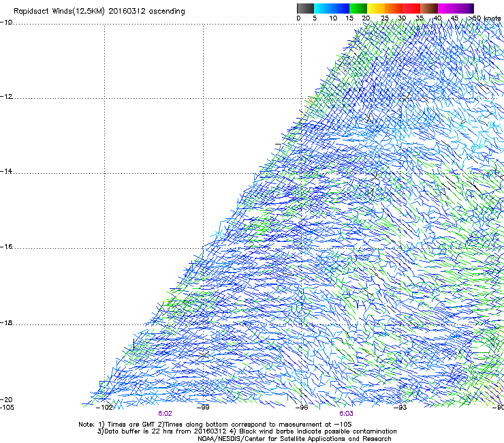Click the legend tick label '40'
The height and width of the screenshot is (443, 504).
click(437, 18)
